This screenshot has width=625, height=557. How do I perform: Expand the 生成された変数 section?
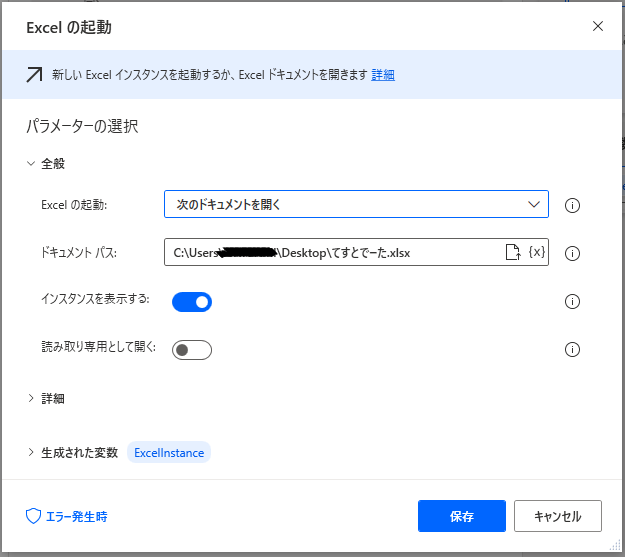76,452
